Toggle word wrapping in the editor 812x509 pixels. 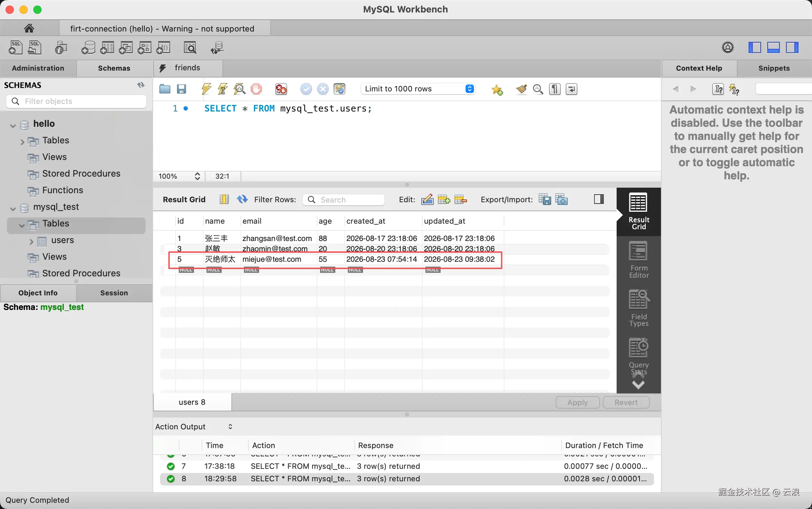(571, 89)
